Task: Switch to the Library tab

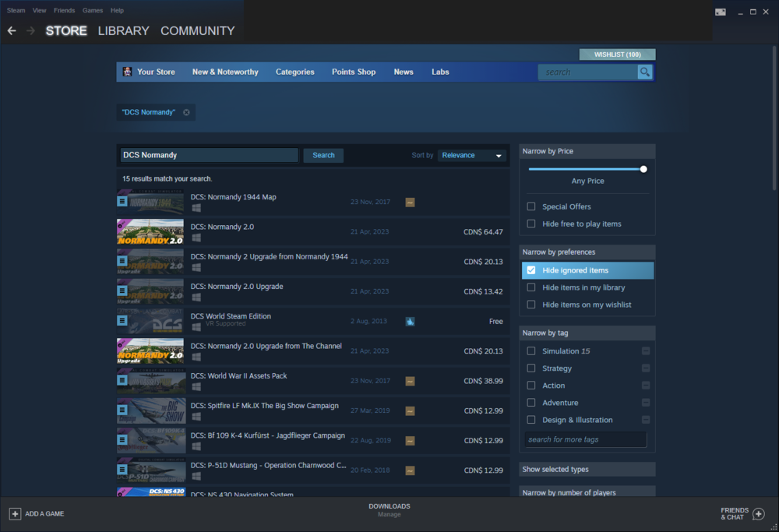Action: pos(122,30)
